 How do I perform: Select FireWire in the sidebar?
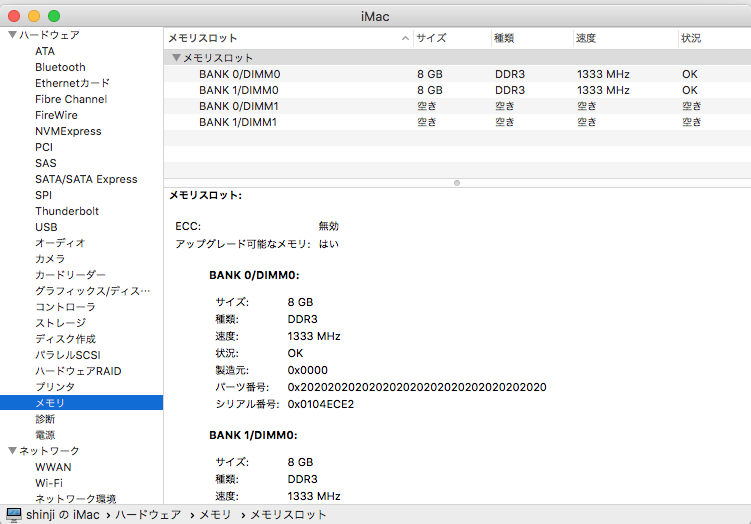(x=56, y=115)
